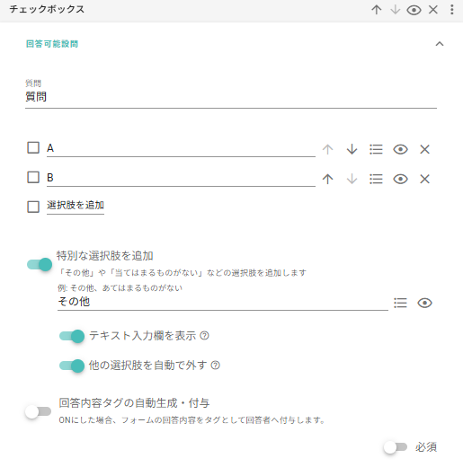Open the three-dot block options menu

coord(451,10)
